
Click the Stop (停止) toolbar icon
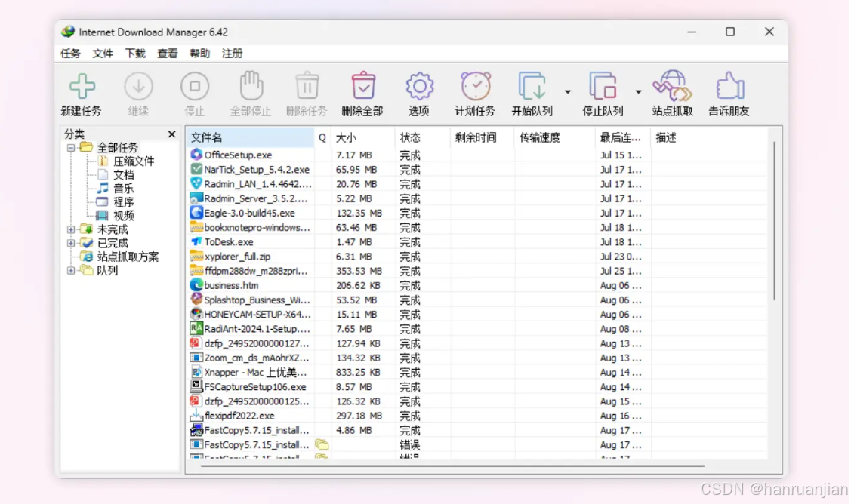click(x=194, y=86)
